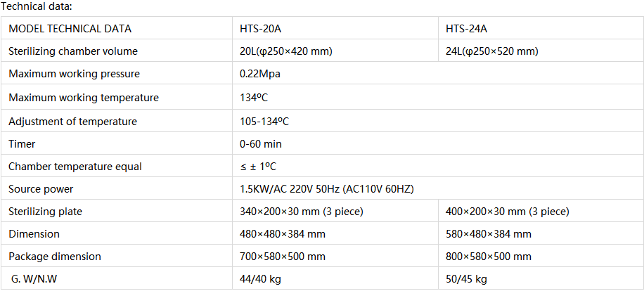This screenshot has height=291, width=644.
Task: Click the 400×200×30 mm sterilizing plate cell
Action: click(x=507, y=212)
